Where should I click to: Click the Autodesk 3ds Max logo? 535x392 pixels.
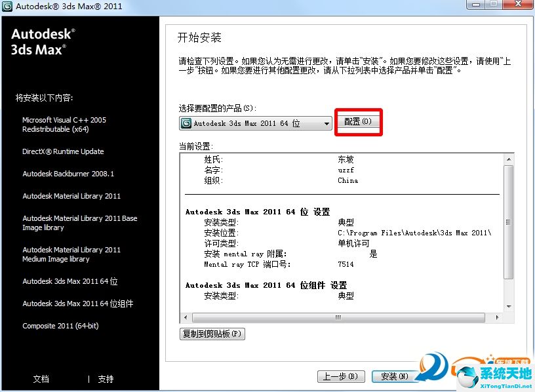(43, 41)
